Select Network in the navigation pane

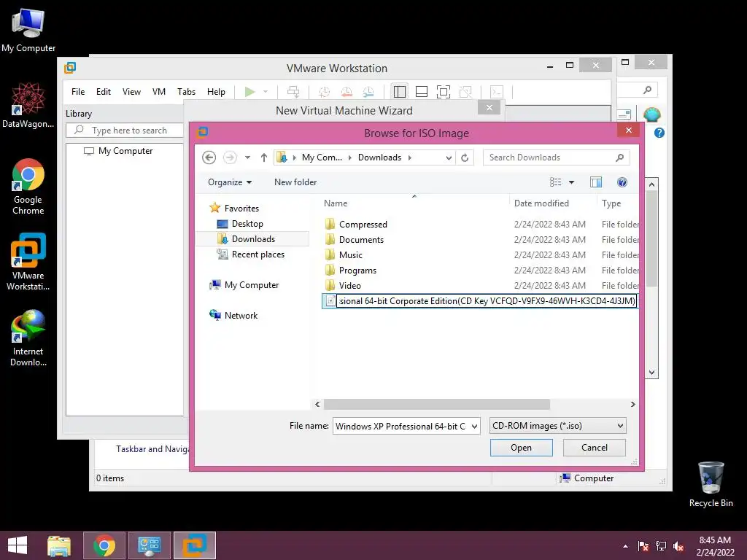[241, 315]
